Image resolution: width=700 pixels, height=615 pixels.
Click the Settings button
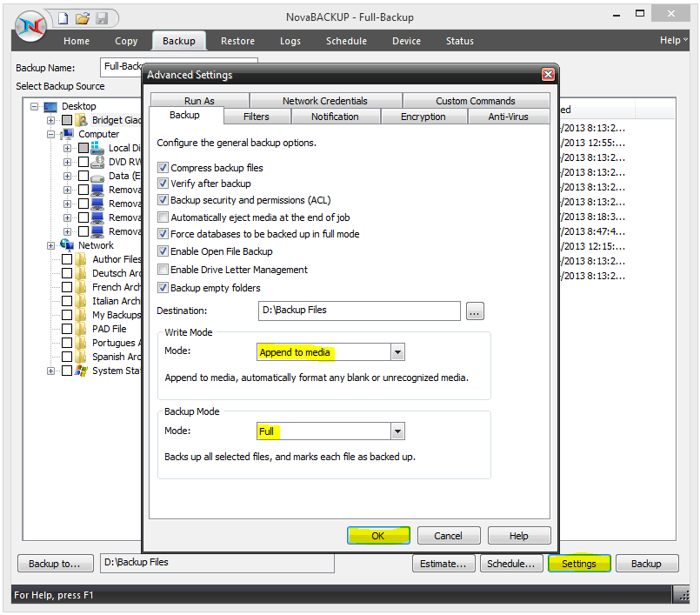(x=579, y=563)
